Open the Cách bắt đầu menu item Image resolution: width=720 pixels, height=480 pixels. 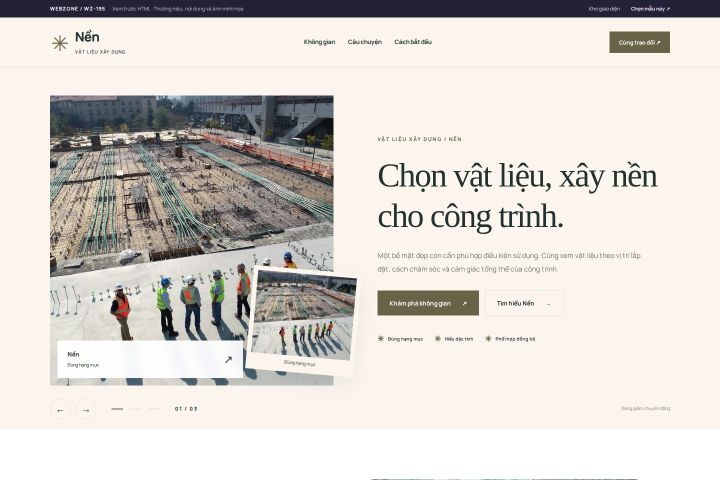click(x=413, y=42)
